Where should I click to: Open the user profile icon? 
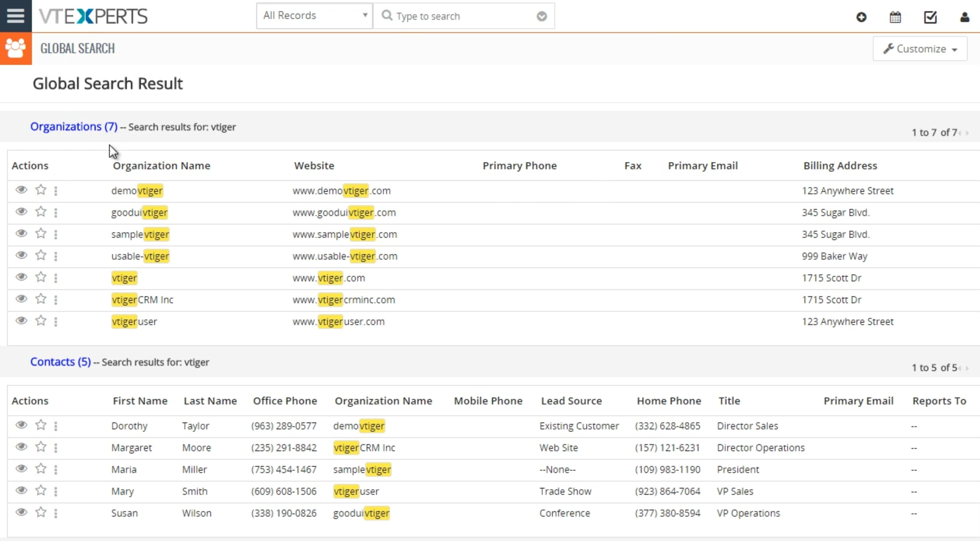tap(964, 17)
